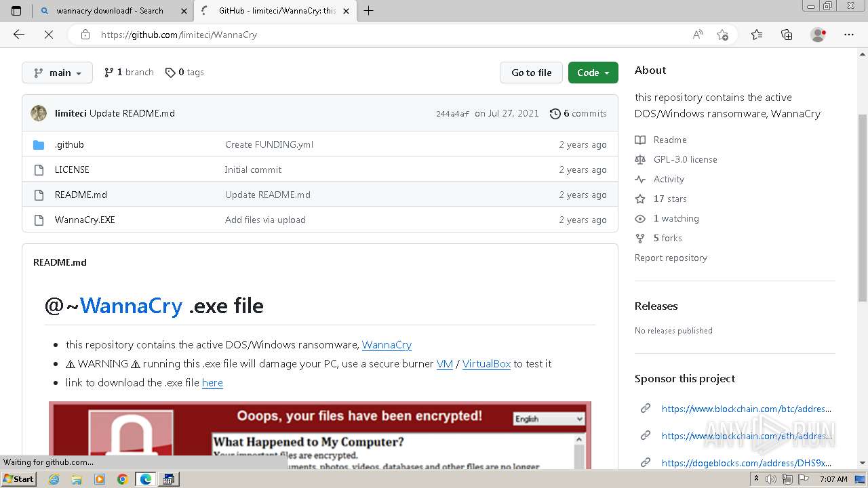This screenshot has height=488, width=868.
Task: Open browser Collections
Action: click(787, 35)
